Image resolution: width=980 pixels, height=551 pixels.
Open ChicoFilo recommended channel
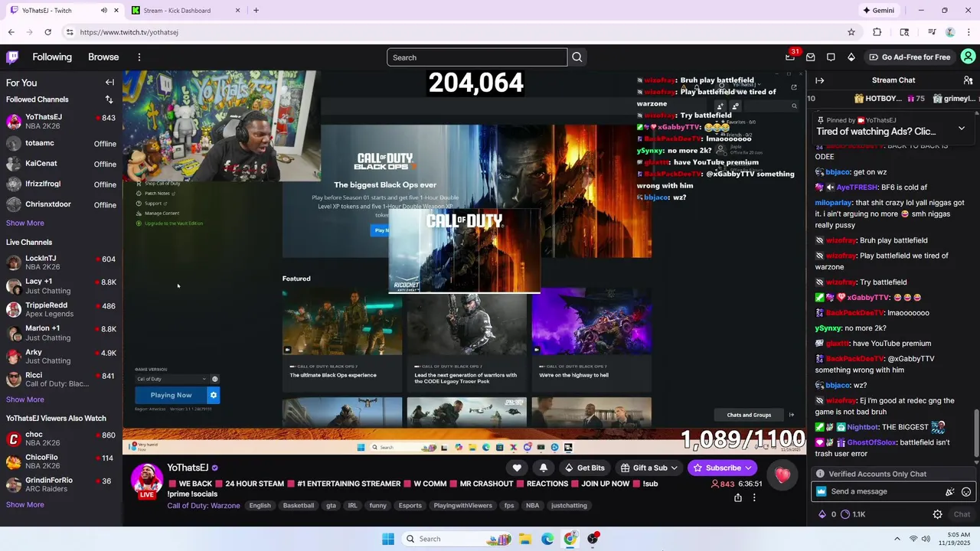pos(61,461)
